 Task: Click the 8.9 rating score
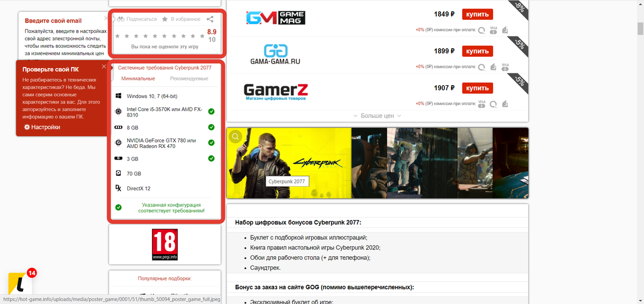[x=211, y=32]
